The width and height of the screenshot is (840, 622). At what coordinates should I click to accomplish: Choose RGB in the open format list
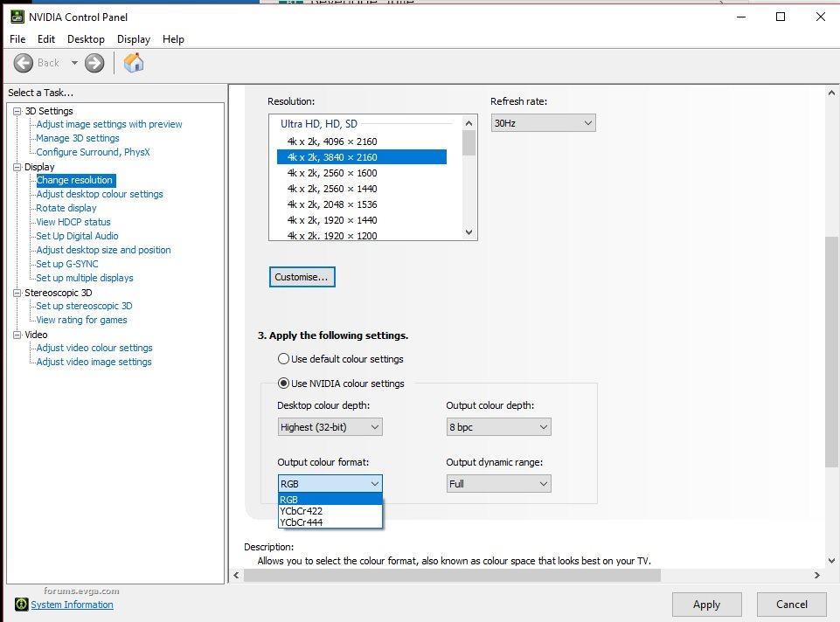pyautogui.click(x=330, y=500)
